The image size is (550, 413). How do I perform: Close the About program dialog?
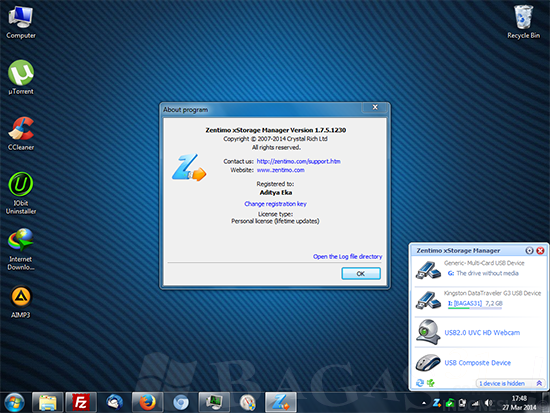click(375, 107)
